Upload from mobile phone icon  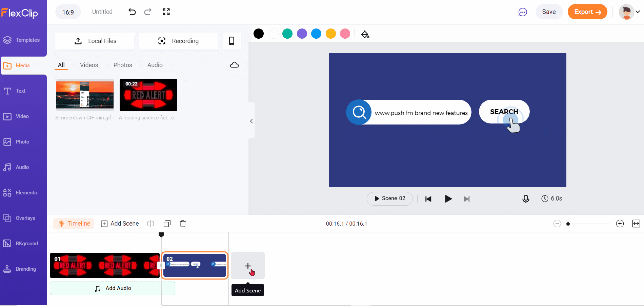(232, 41)
